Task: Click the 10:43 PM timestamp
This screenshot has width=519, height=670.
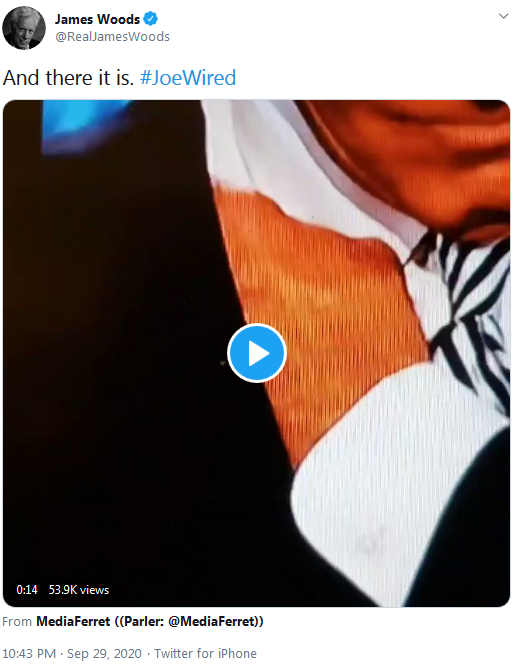Action: (x=29, y=653)
